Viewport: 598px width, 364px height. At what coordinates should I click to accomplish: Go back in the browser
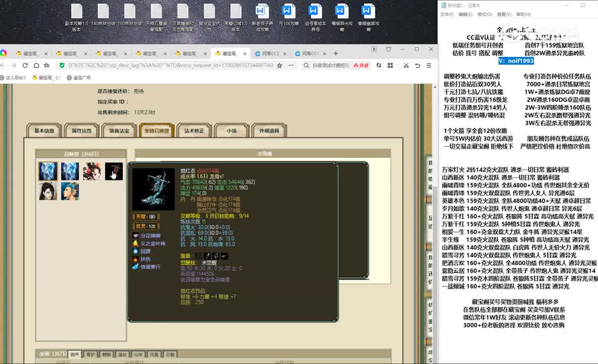point(3,66)
